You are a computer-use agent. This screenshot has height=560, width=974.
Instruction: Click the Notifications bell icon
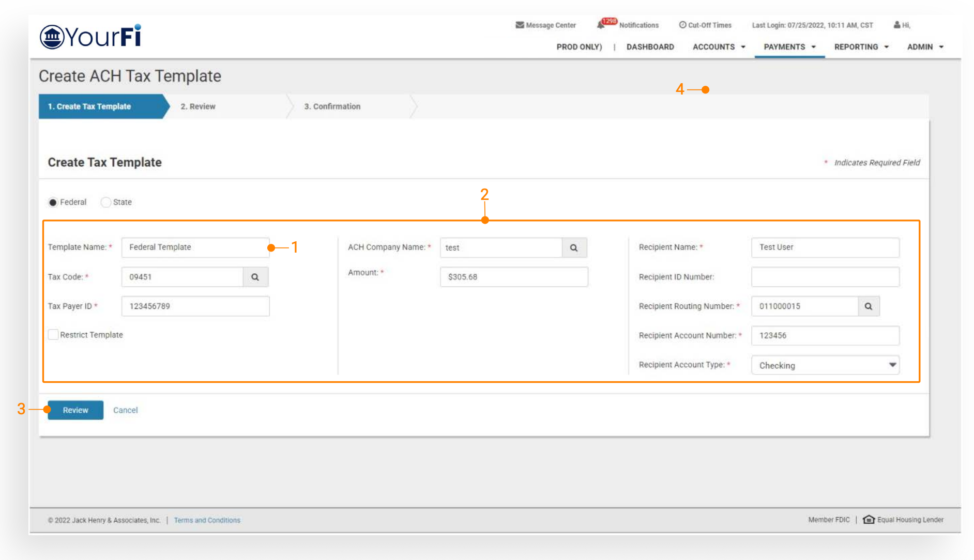[x=601, y=25]
